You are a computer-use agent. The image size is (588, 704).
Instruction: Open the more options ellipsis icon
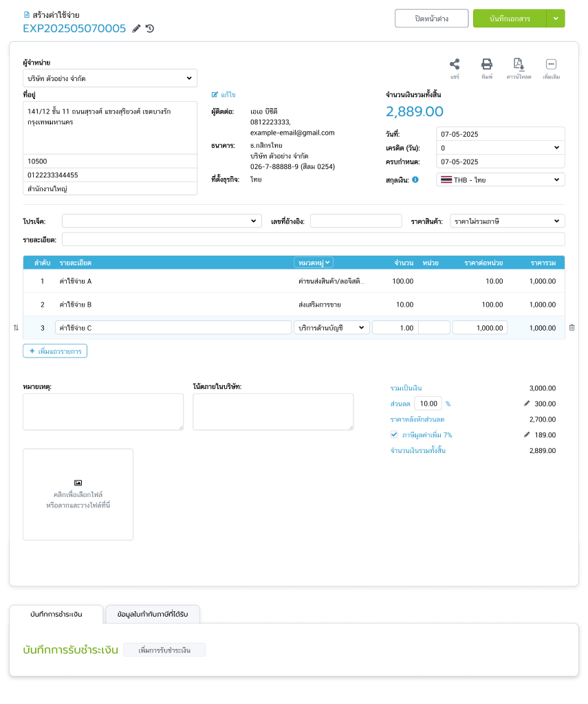tap(551, 64)
